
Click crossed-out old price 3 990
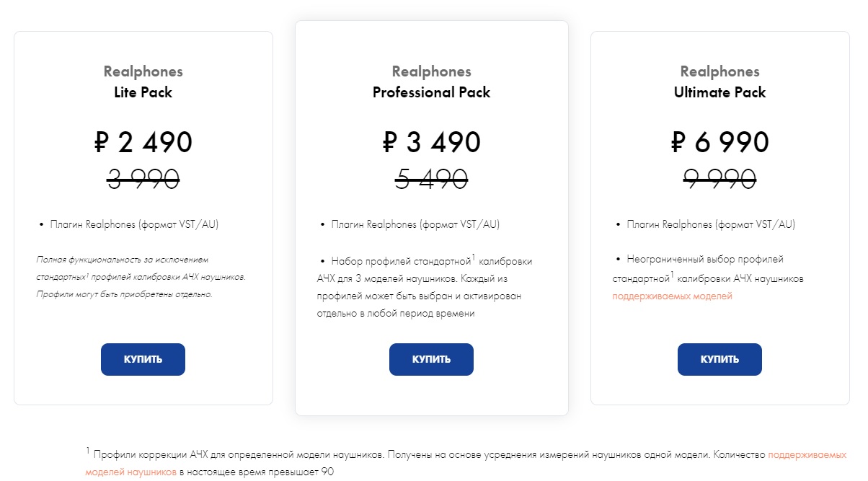tap(143, 178)
